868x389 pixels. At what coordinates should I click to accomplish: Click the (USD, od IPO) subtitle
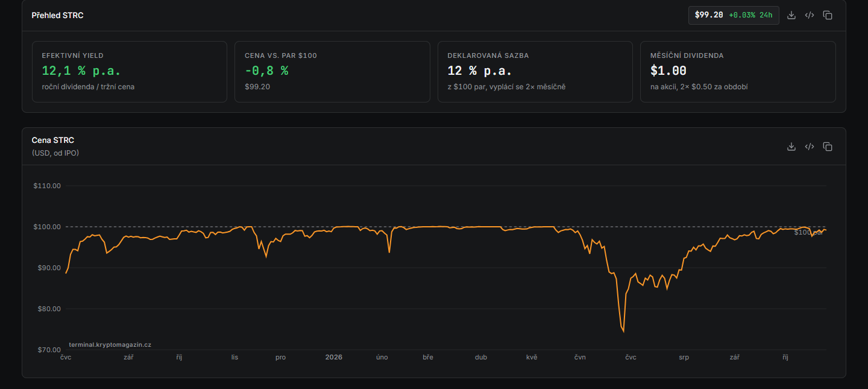55,153
